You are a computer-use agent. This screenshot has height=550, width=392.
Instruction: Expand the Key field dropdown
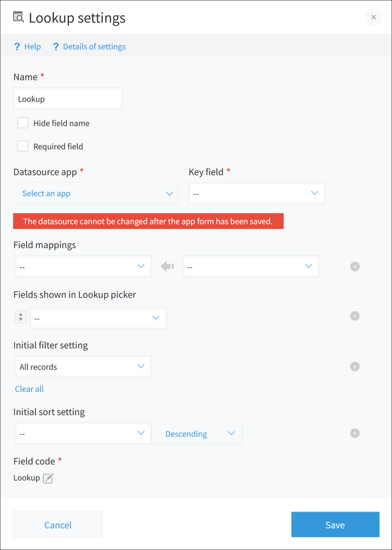[256, 193]
